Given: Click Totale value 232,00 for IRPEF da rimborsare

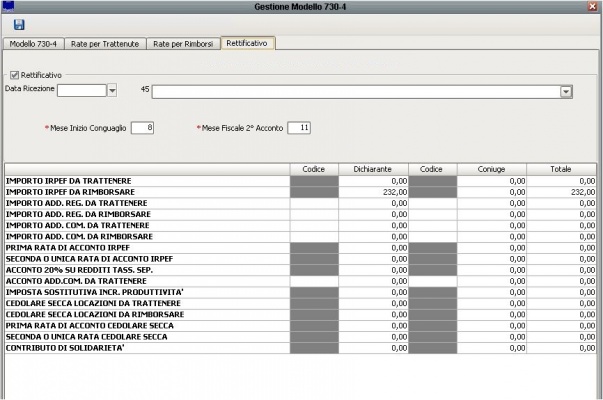Looking at the screenshot, I should (x=561, y=192).
